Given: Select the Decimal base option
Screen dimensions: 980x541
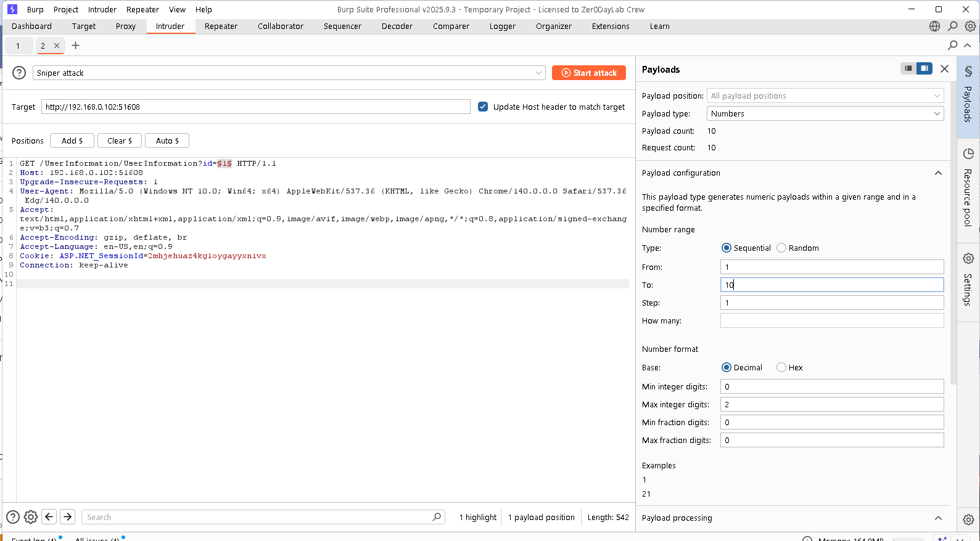Looking at the screenshot, I should (726, 367).
